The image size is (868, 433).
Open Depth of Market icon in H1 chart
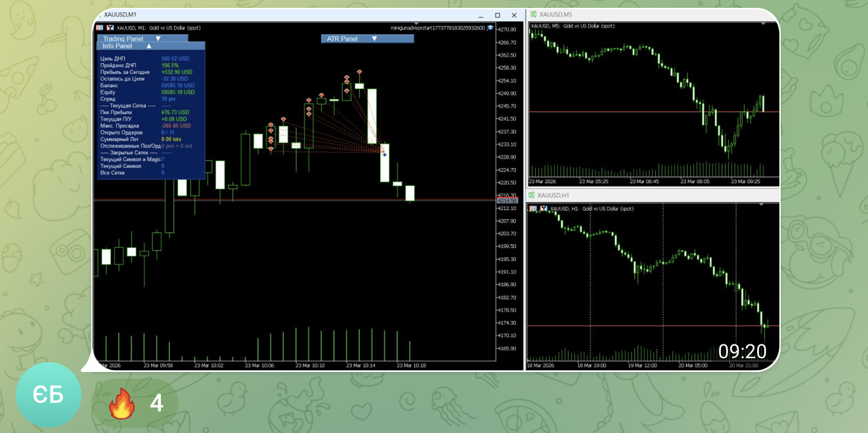coord(542,209)
